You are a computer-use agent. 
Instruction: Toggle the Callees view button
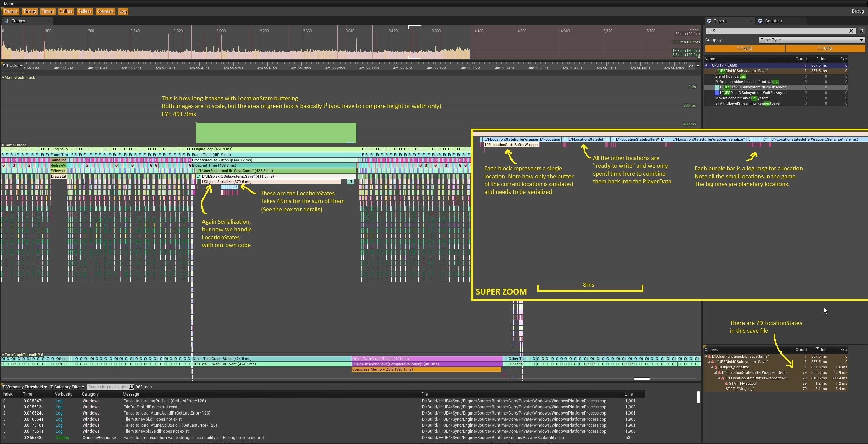(x=84, y=11)
